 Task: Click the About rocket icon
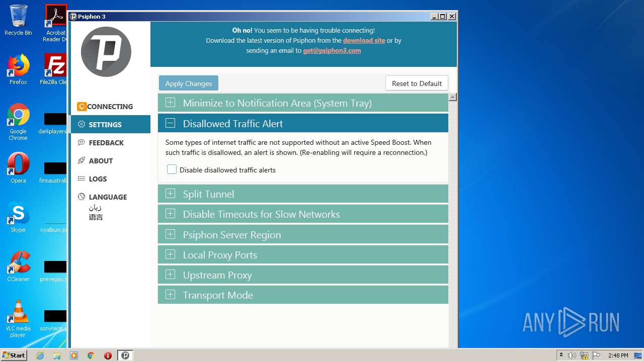[x=82, y=160]
